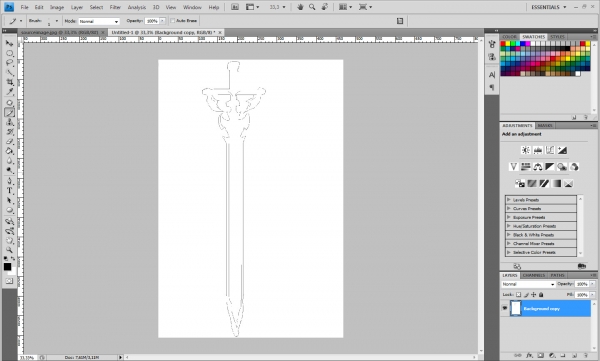Image resolution: width=600 pixels, height=361 pixels.
Task: Click the Hand tool in application bar
Action: point(300,7)
